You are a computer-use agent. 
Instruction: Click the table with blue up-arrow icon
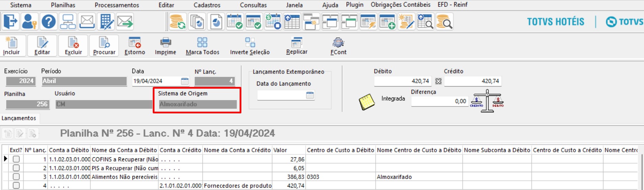coord(292,22)
